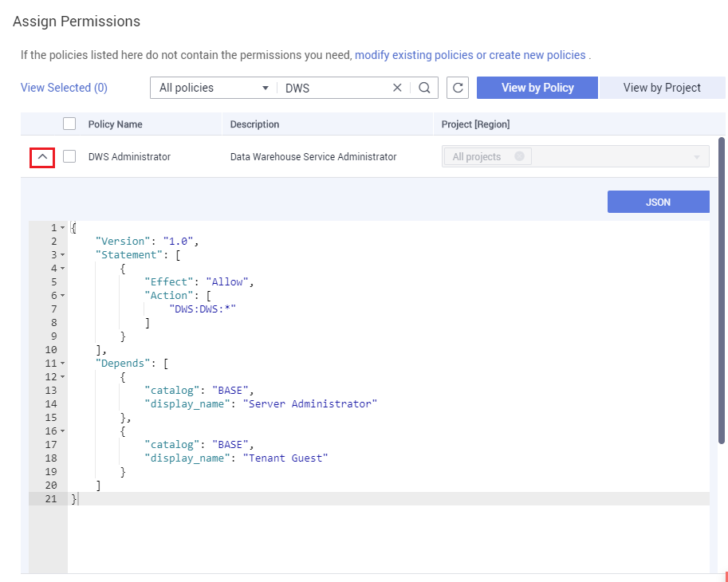Fold the code block at line 16

click(x=63, y=431)
